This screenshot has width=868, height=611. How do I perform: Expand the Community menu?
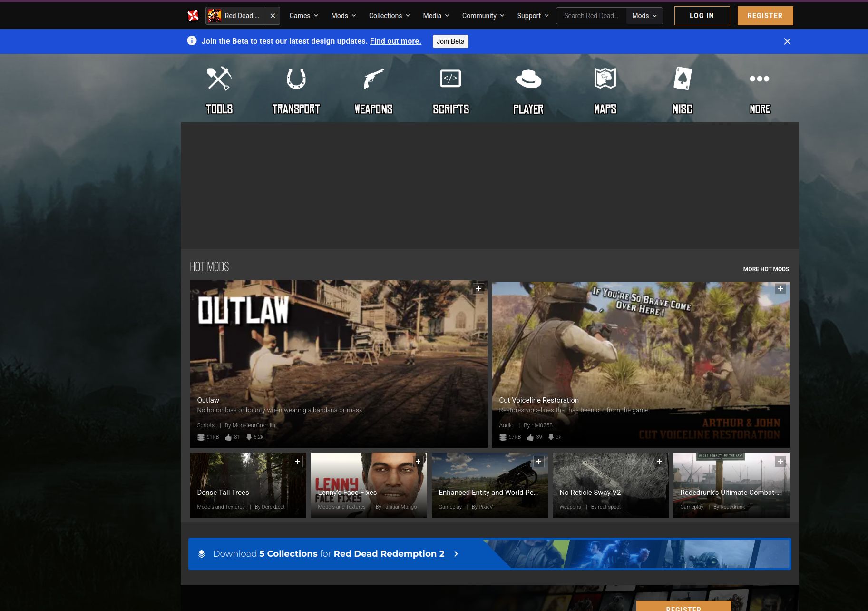click(483, 16)
